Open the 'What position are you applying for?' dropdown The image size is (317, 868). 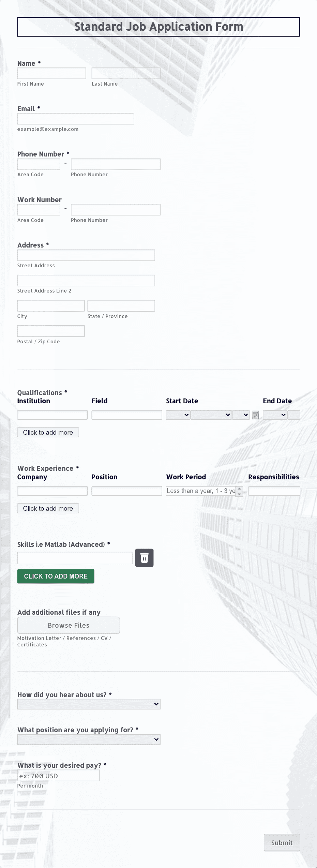(x=89, y=739)
